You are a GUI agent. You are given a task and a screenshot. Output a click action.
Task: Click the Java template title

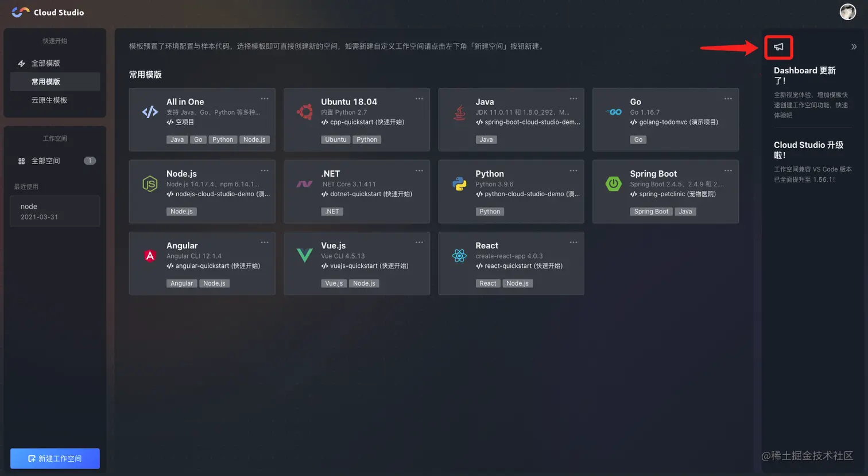pos(485,102)
